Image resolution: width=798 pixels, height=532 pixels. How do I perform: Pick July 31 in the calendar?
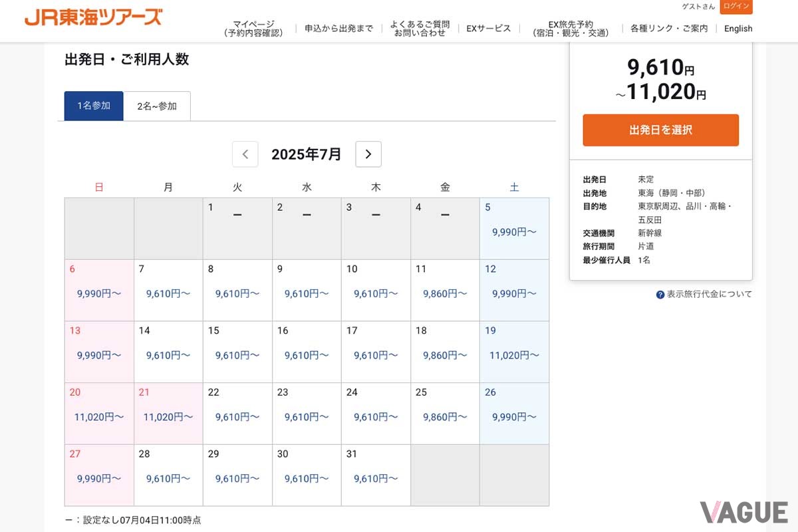(x=376, y=475)
